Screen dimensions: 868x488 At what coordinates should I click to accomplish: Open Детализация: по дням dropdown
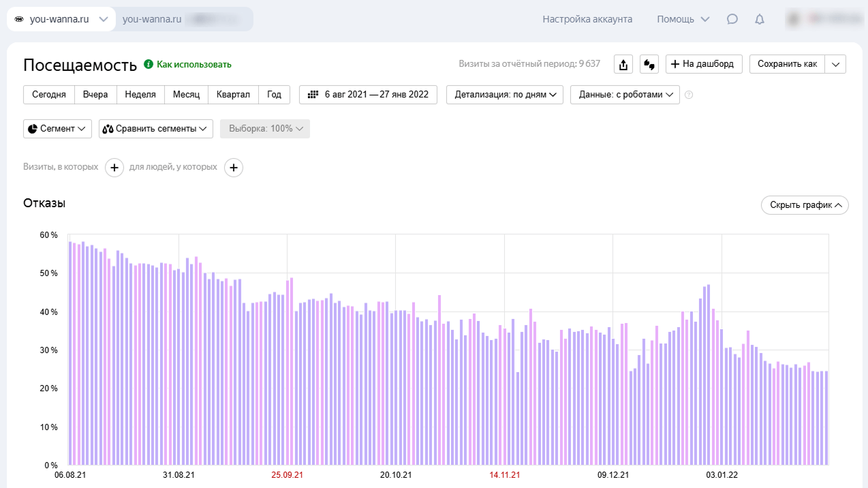click(x=504, y=95)
